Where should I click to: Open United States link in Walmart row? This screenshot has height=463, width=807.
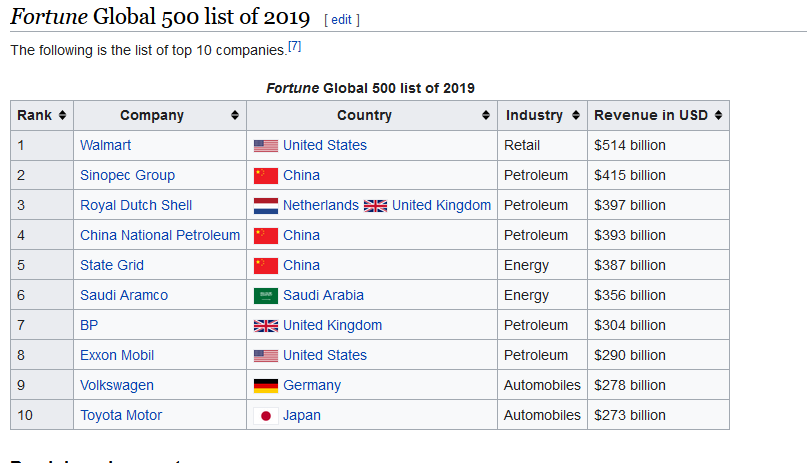tap(325, 145)
